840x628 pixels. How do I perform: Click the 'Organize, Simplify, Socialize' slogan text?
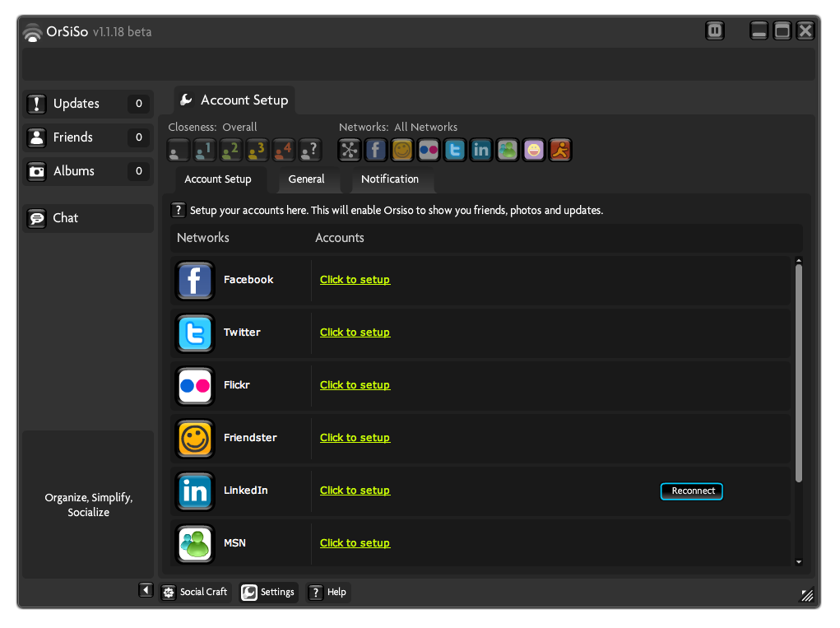(88, 505)
